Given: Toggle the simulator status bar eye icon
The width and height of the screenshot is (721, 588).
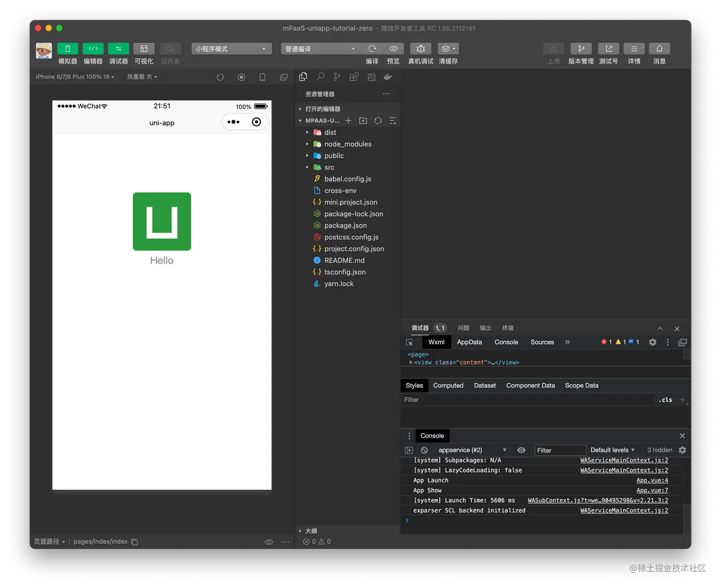Looking at the screenshot, I should tap(269, 542).
